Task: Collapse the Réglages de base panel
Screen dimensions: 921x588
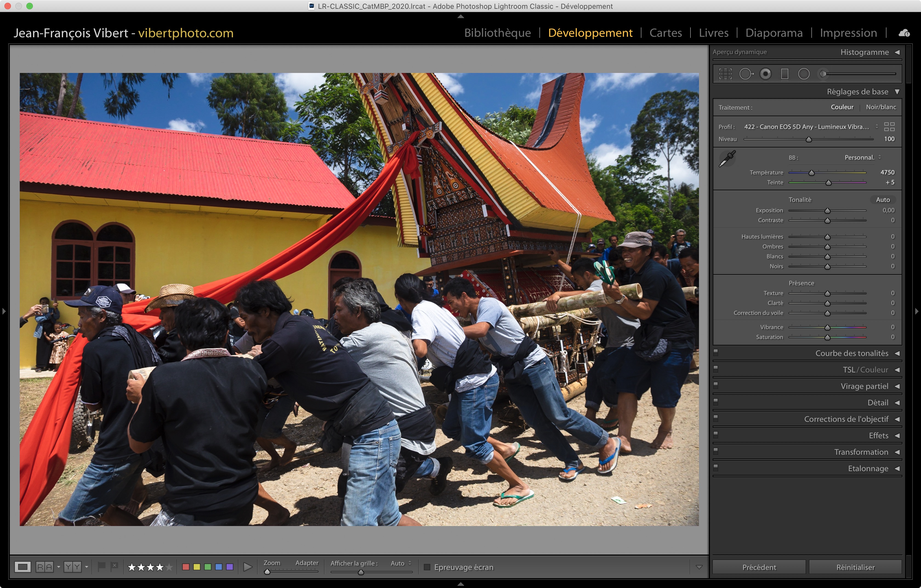Action: 897,92
